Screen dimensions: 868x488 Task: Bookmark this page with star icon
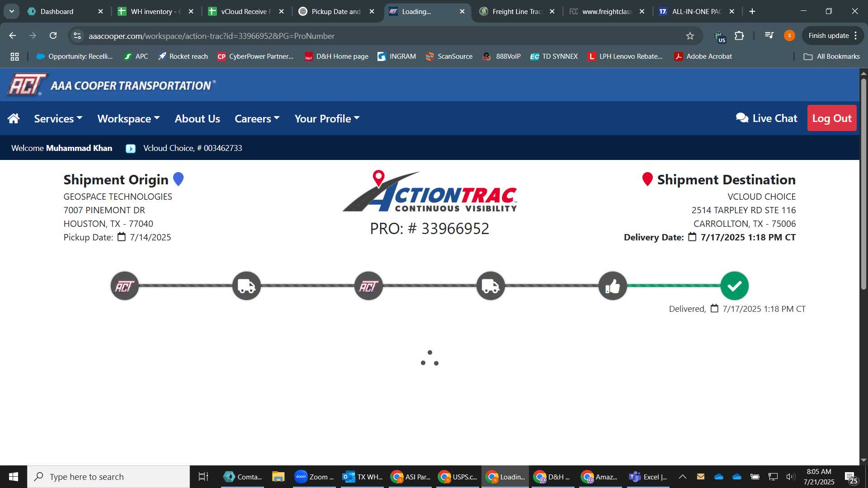click(690, 36)
